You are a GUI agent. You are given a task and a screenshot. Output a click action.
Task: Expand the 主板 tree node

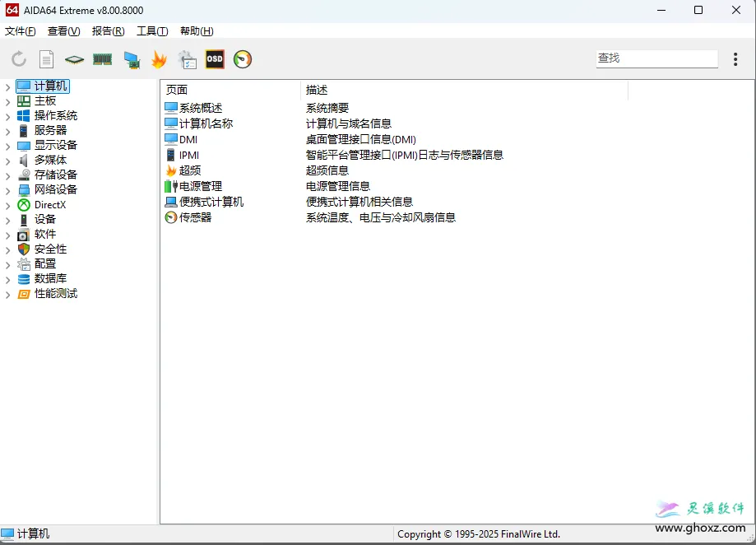coord(8,101)
